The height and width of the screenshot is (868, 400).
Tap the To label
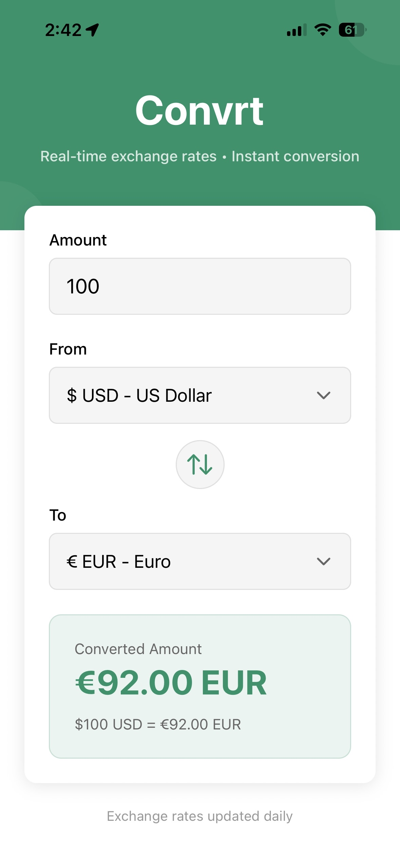[58, 515]
